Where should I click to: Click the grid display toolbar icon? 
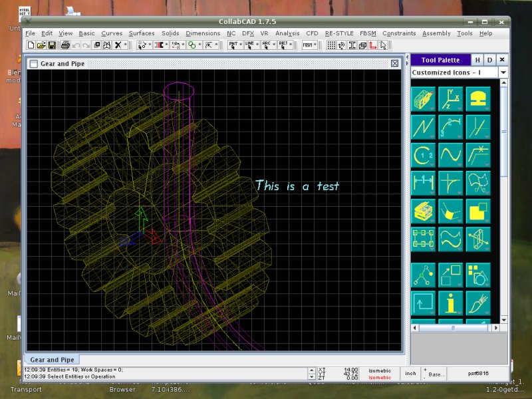[x=331, y=45]
